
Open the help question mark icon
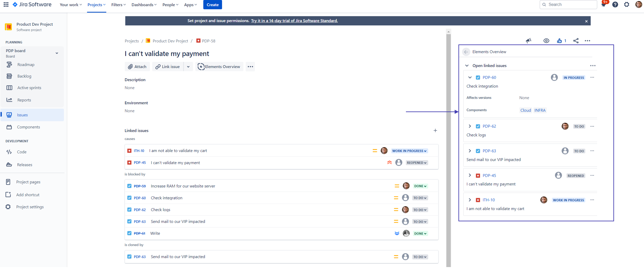pos(615,5)
